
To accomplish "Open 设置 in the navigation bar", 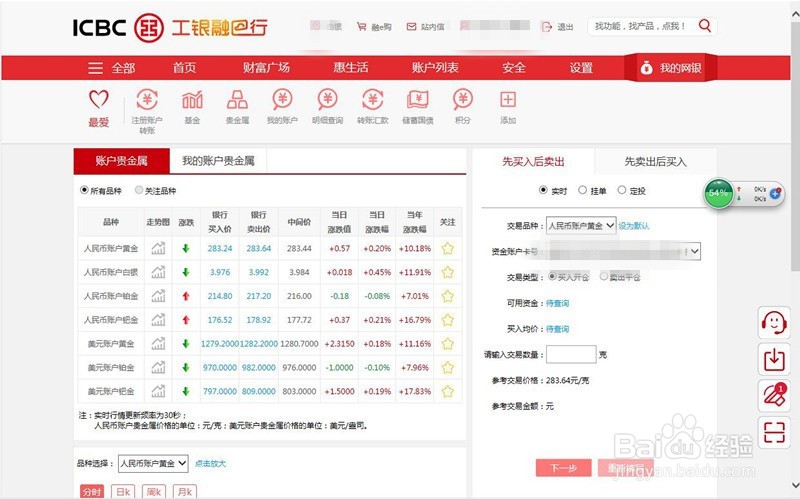I will 581,68.
